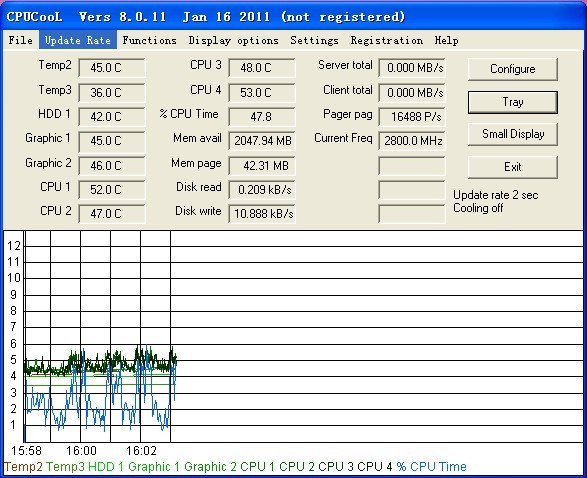Select the Current Freq value field
Viewport: 587px width, 478px height.
[412, 141]
